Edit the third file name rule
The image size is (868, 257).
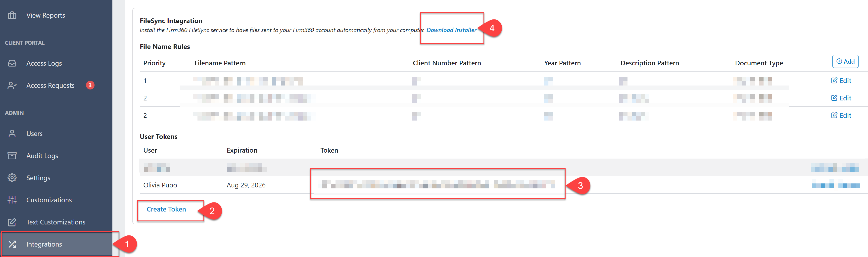(841, 115)
